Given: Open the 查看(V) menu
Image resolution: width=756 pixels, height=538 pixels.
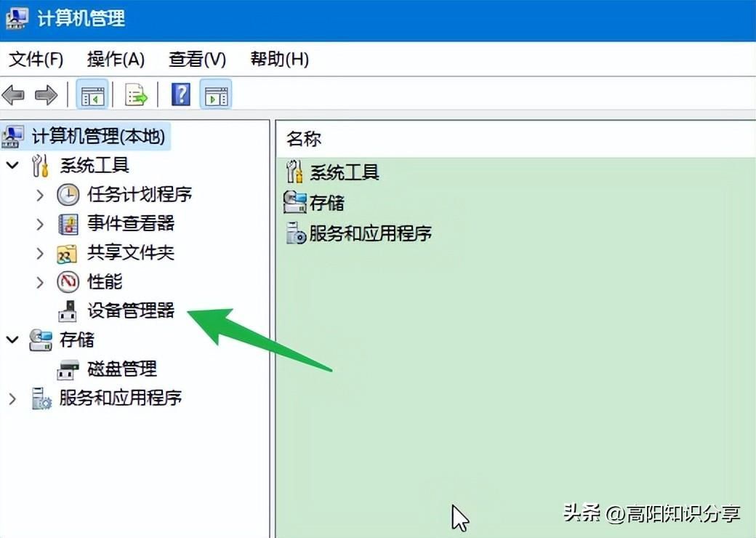Looking at the screenshot, I should 197,60.
